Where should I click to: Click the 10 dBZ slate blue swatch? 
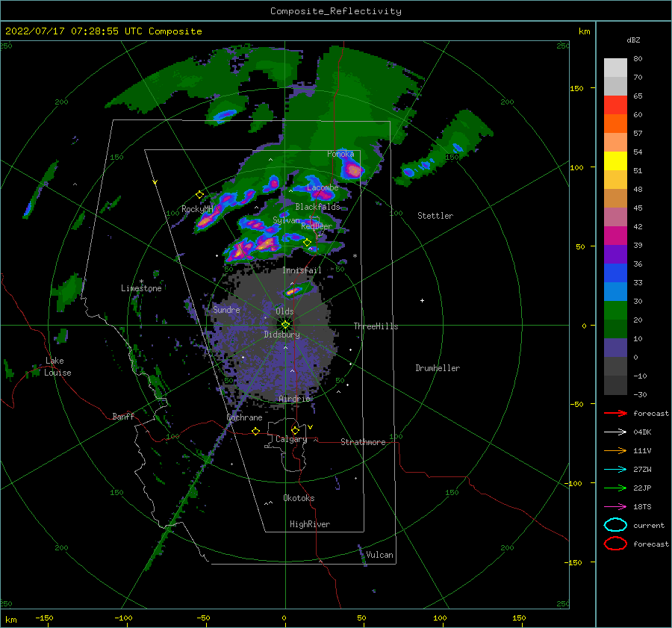(x=615, y=348)
